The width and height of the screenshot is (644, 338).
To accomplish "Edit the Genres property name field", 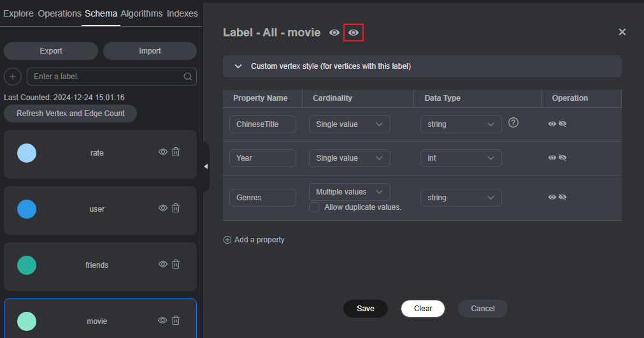I will coord(263,197).
